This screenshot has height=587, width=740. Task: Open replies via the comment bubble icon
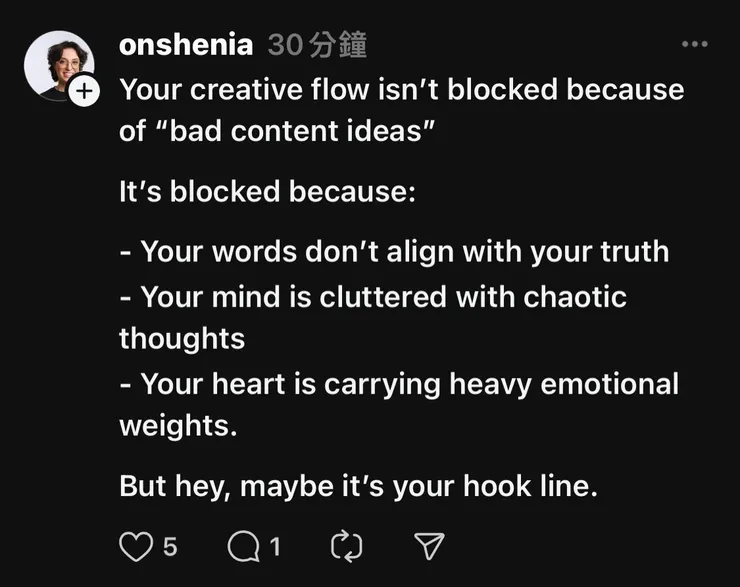pos(243,545)
